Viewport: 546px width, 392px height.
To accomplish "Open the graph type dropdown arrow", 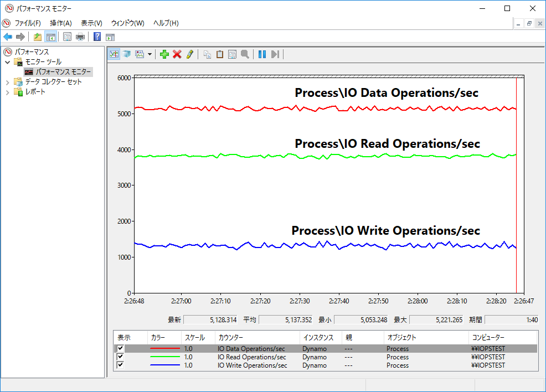I will pos(150,54).
